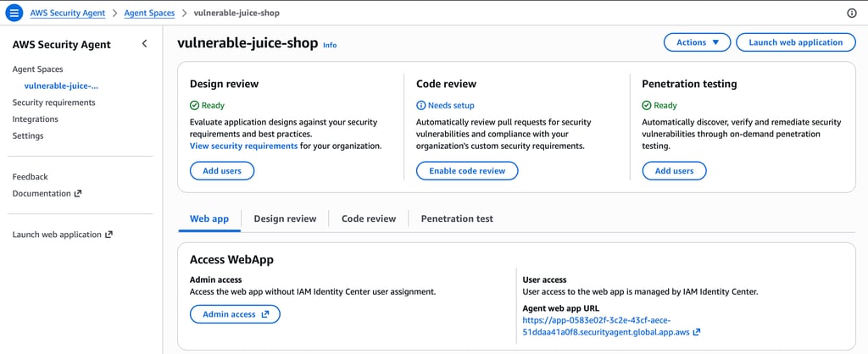Switch to the Penetration test tab
The height and width of the screenshot is (354, 868).
[457, 218]
